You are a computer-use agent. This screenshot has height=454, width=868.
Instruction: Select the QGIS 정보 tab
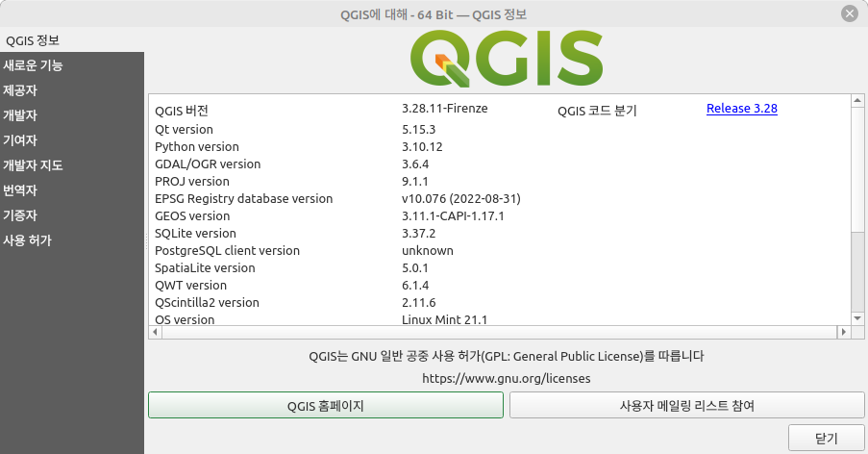[x=72, y=40]
